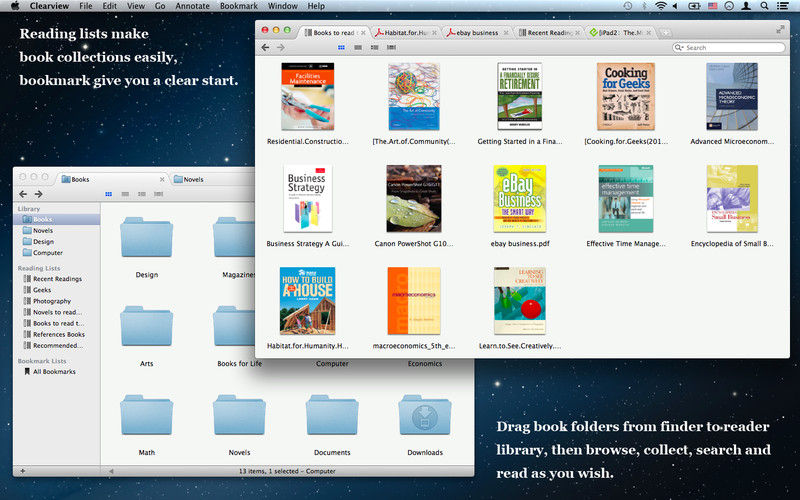Close the 'ebay business' tab
Image resolution: width=800 pixels, height=500 pixels.
coord(506,33)
